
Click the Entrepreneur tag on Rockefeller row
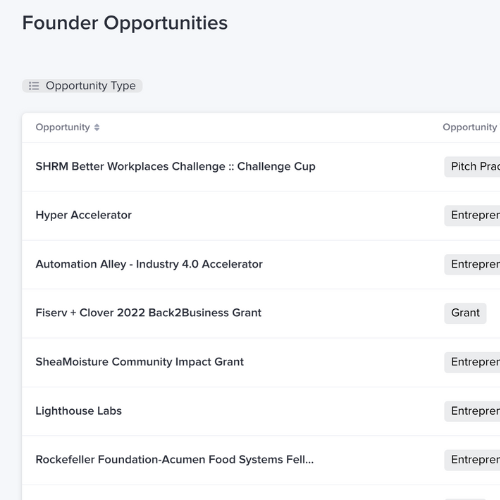(472, 460)
